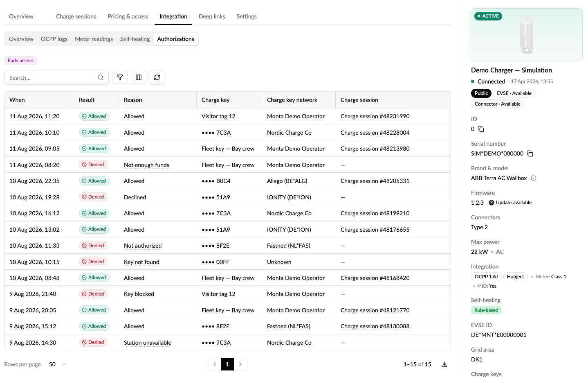Open the filter options icon

coord(120,77)
